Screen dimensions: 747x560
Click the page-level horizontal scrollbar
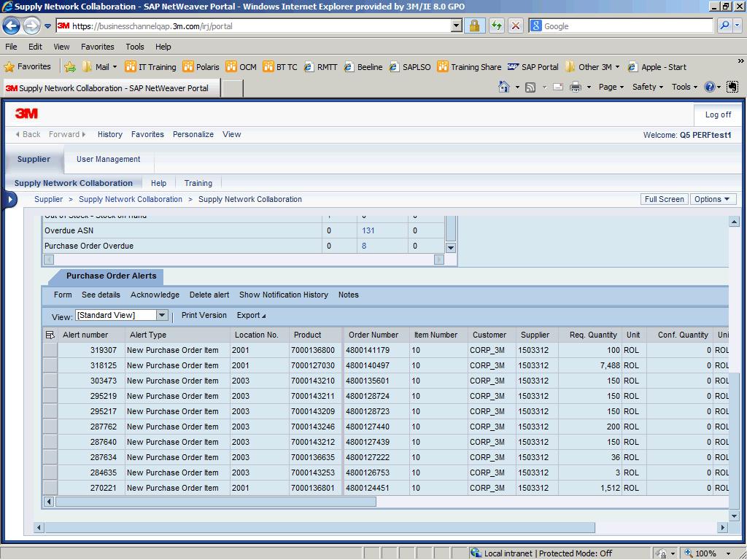point(320,528)
